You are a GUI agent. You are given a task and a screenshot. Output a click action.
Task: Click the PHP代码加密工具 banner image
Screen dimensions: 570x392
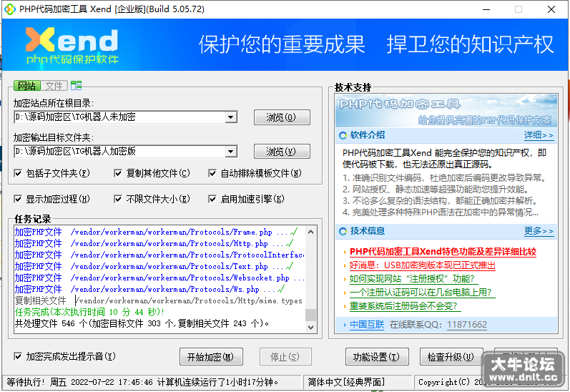click(x=446, y=111)
